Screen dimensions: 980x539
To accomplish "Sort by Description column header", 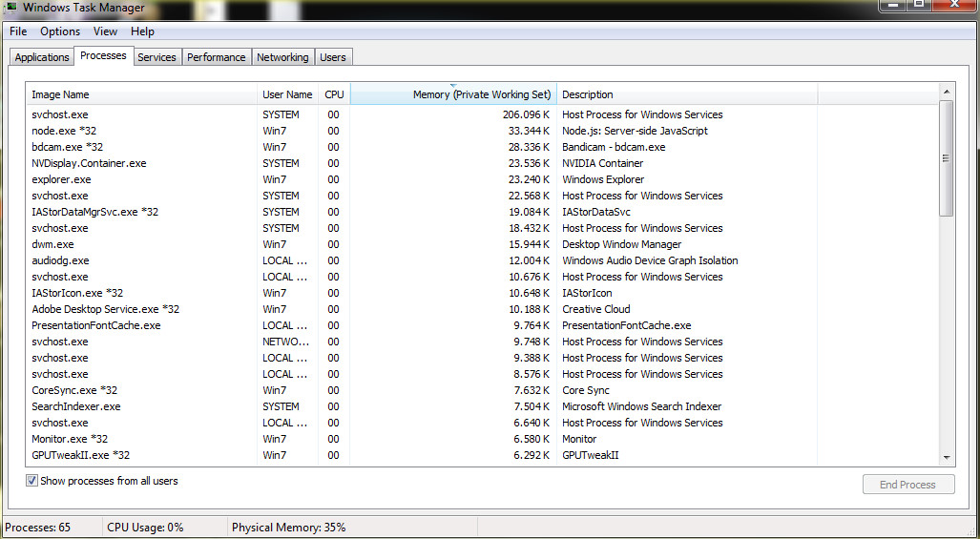I will coord(687,94).
